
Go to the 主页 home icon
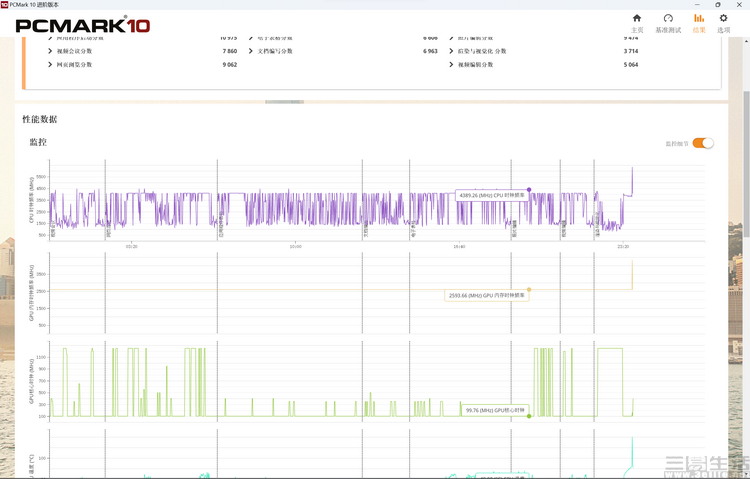637,18
